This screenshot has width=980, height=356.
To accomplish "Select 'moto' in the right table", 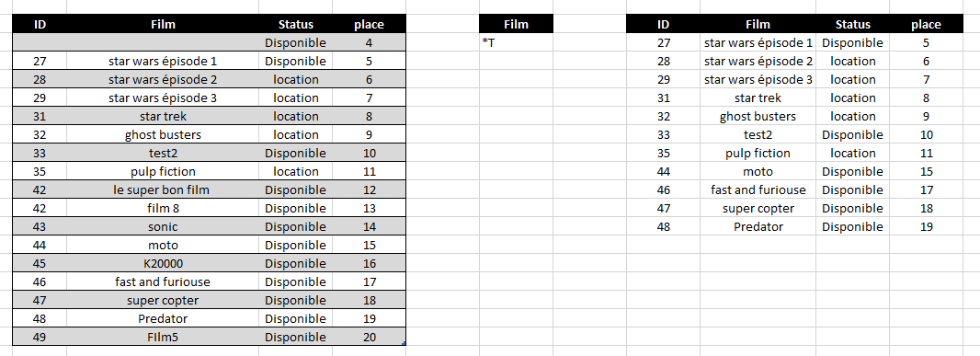I will 758,171.
